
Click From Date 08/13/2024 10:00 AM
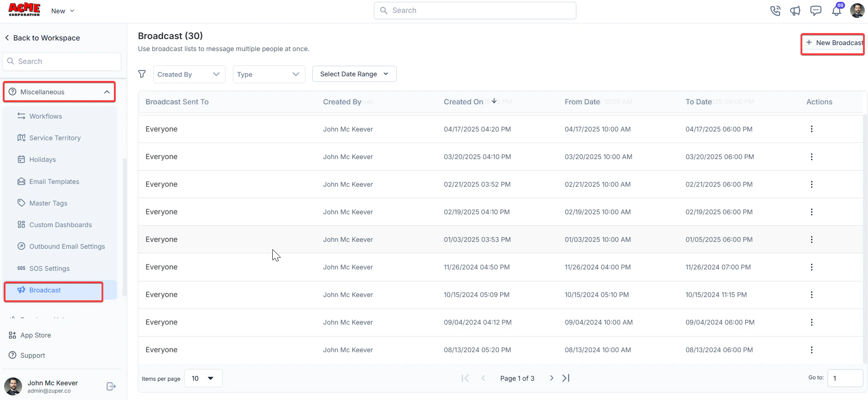click(597, 350)
